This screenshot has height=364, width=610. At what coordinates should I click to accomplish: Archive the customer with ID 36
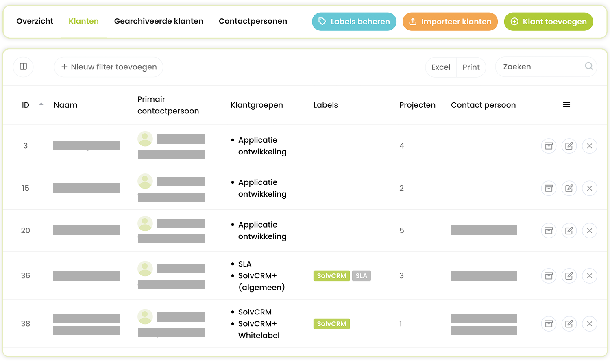click(549, 276)
